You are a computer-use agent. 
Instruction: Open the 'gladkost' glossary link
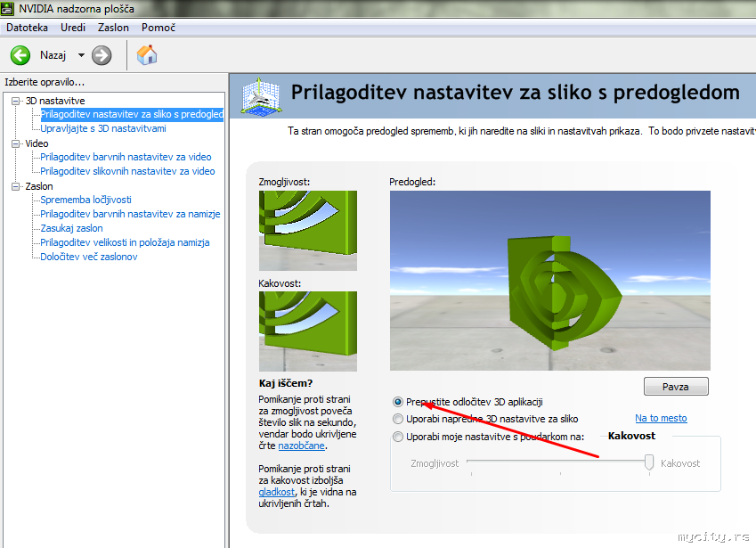click(276, 492)
